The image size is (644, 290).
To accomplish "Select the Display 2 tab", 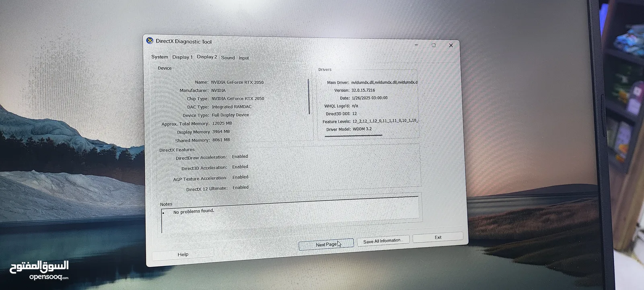I will click(x=207, y=57).
